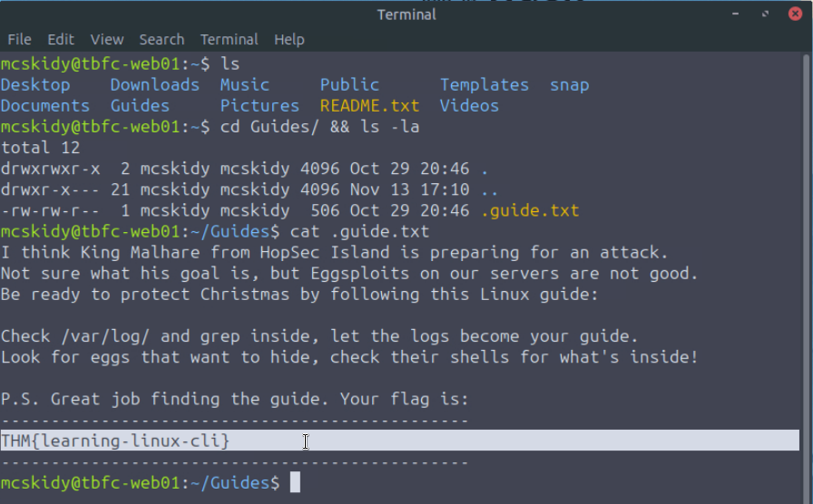Click the Pictures folder name
Screen dimensions: 813x504
[x=260, y=106]
